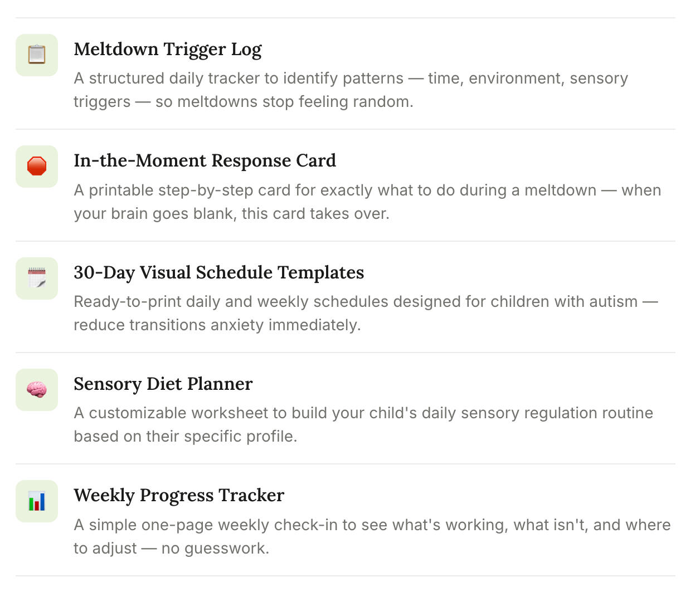This screenshot has height=597, width=700.
Task: Click the red stop sign icon
Action: pos(37,167)
